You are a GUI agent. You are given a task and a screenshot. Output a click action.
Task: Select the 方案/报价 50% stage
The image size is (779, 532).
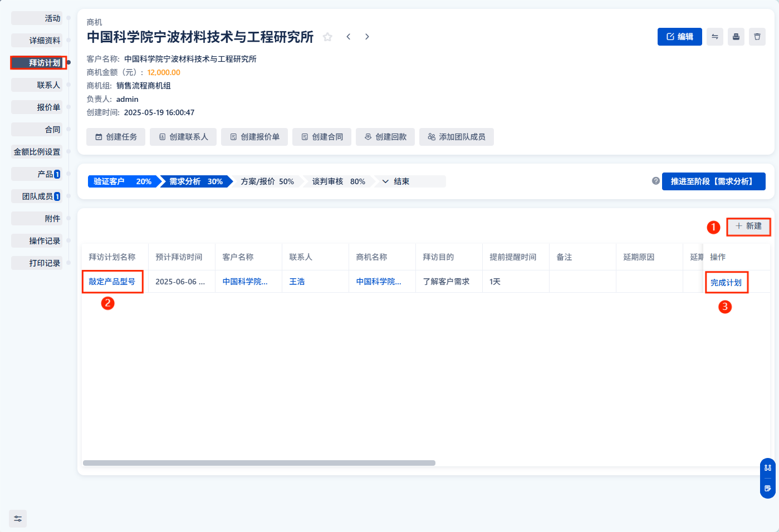pyautogui.click(x=267, y=181)
